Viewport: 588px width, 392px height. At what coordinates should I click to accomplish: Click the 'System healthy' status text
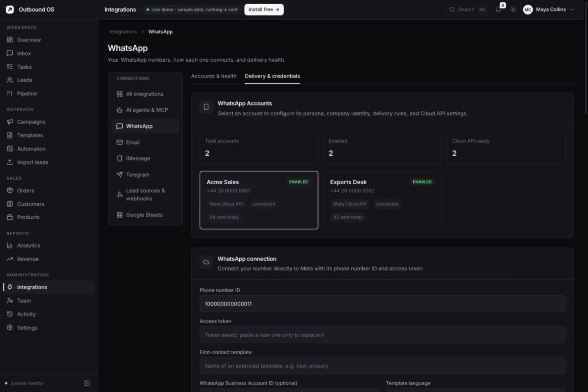point(27,383)
